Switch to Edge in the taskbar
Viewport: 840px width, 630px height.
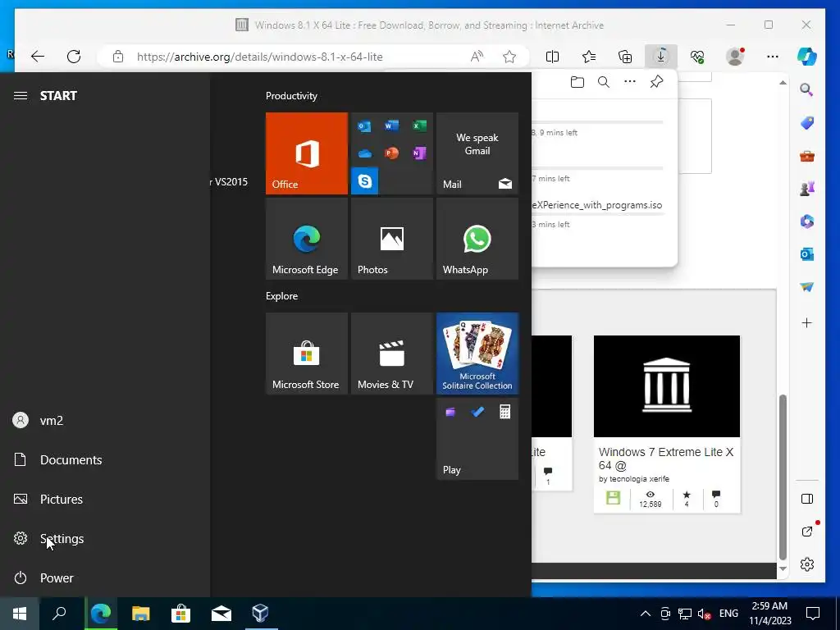click(100, 614)
